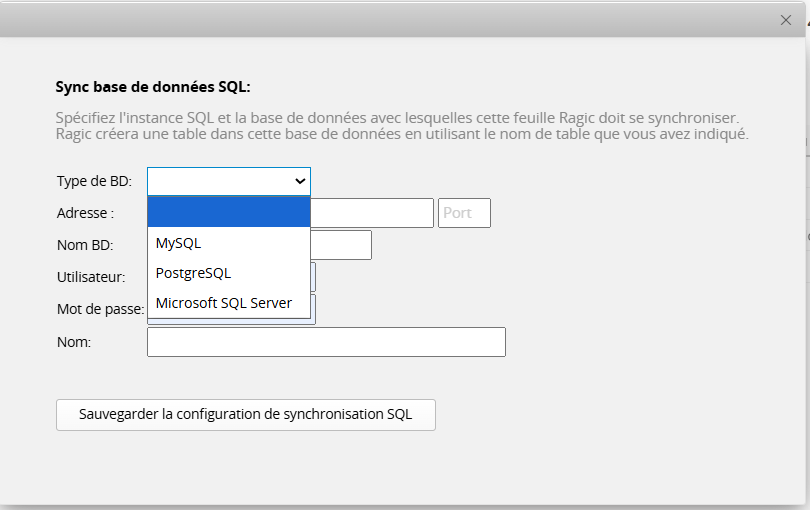Save the SQL synchronisation configuration

246,414
